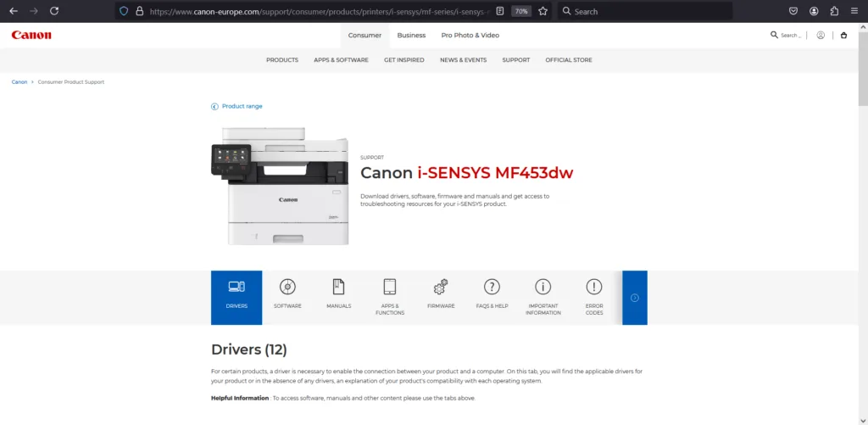Select the Consumer tab

(x=364, y=36)
